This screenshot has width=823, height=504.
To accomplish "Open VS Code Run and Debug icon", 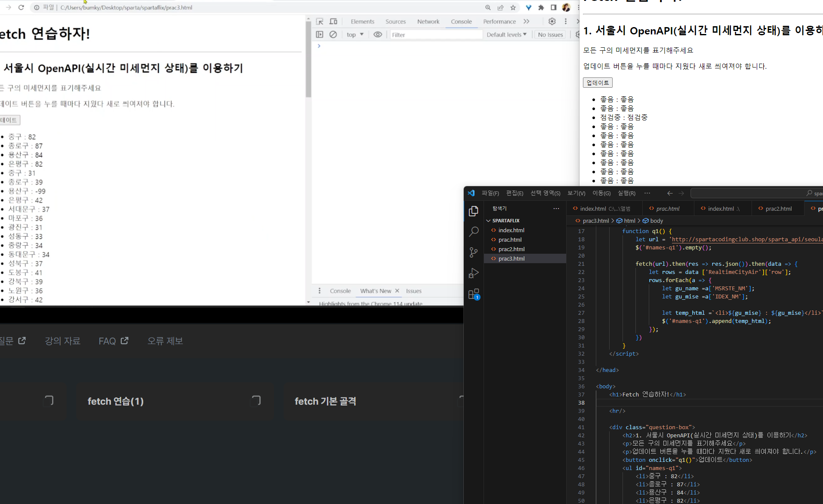I will pyautogui.click(x=474, y=273).
